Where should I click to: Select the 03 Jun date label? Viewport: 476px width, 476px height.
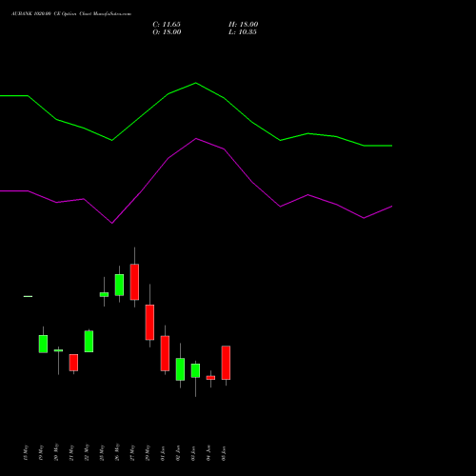tap(193, 453)
